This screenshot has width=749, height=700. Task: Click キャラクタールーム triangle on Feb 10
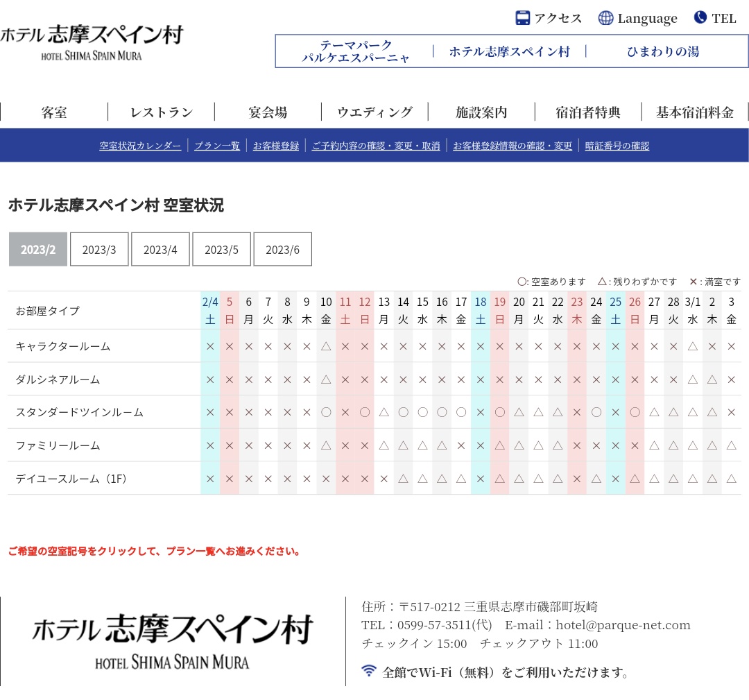point(326,346)
